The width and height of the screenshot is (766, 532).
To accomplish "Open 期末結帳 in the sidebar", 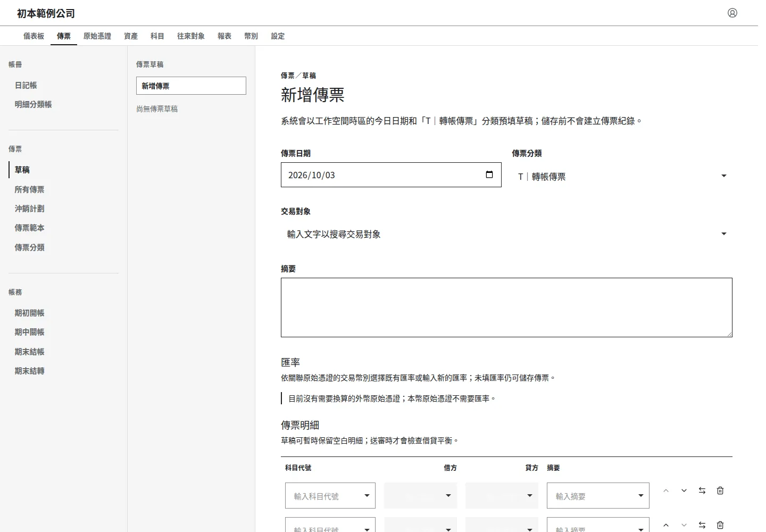I will 64,352.
